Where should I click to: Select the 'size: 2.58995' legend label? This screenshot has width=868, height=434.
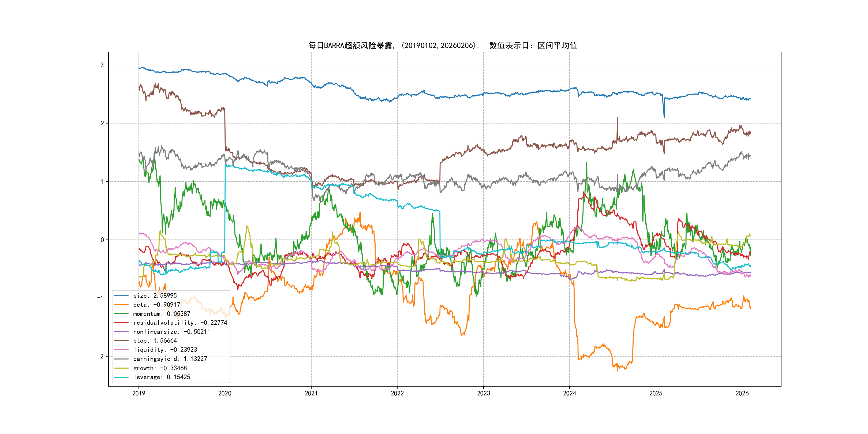pos(155,295)
